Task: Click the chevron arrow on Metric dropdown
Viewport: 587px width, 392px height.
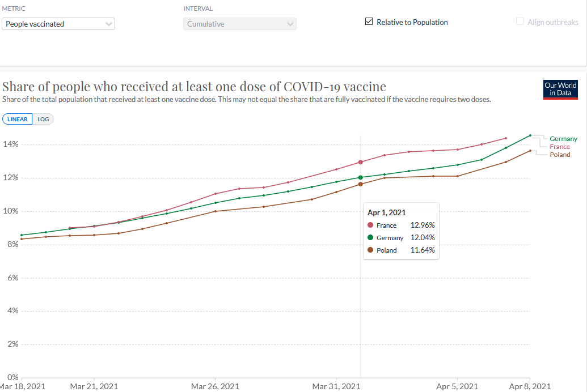Action: [109, 24]
